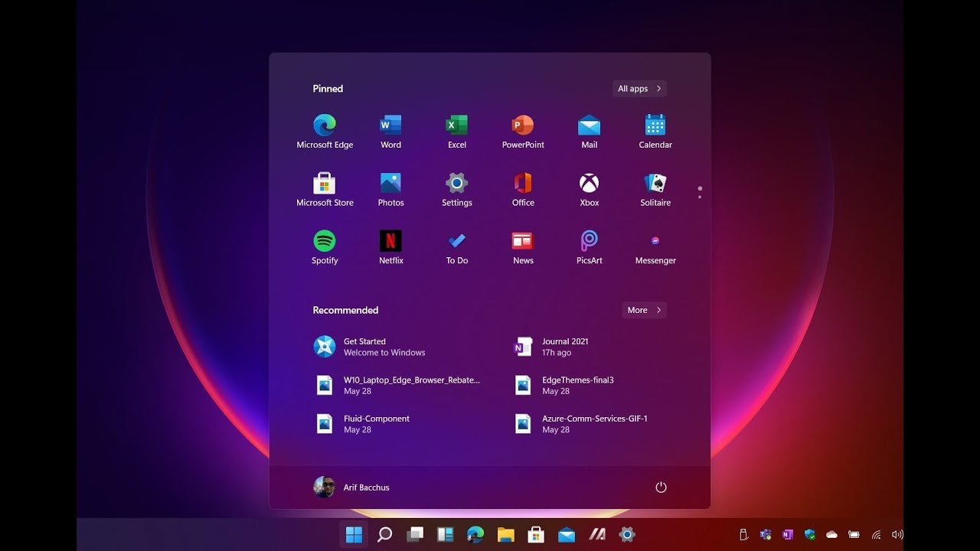The width and height of the screenshot is (980, 551).
Task: Open the Mail app in Pinned
Action: [x=589, y=132]
